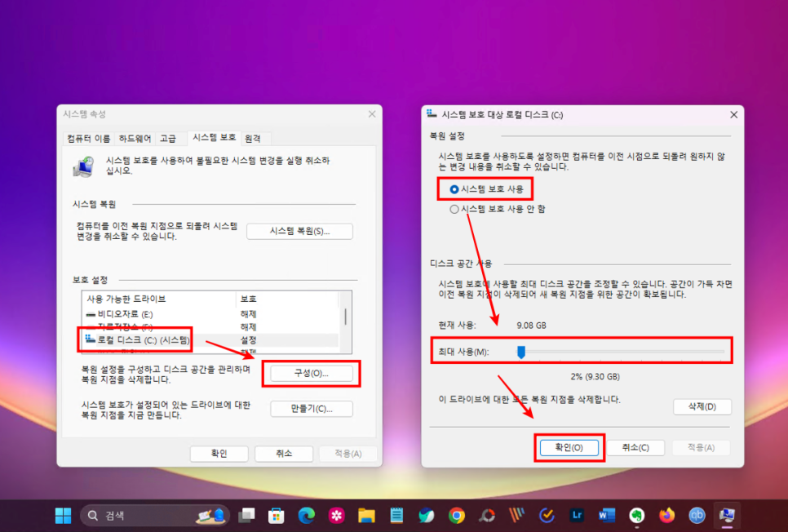This screenshot has height=532, width=788.
Task: Open qBittorrent from the taskbar
Action: coord(697,516)
